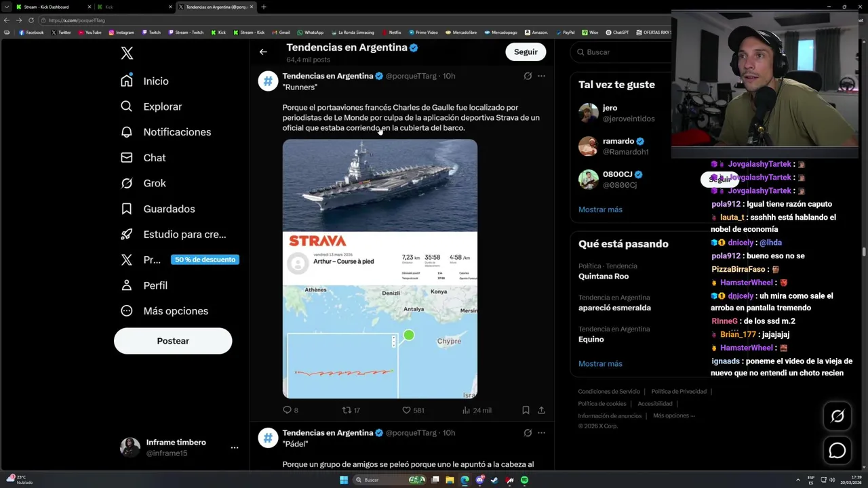Open the tab list dropdown arrow

pyautogui.click(x=7, y=7)
